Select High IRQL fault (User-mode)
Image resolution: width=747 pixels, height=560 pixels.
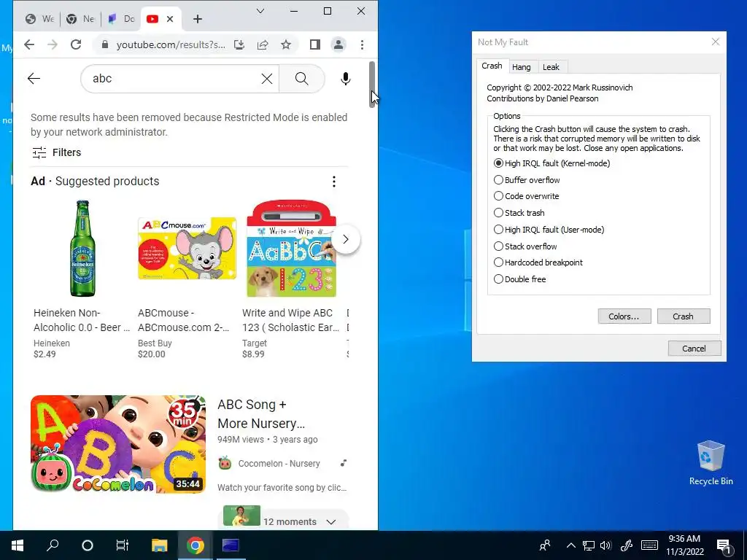coord(549,230)
